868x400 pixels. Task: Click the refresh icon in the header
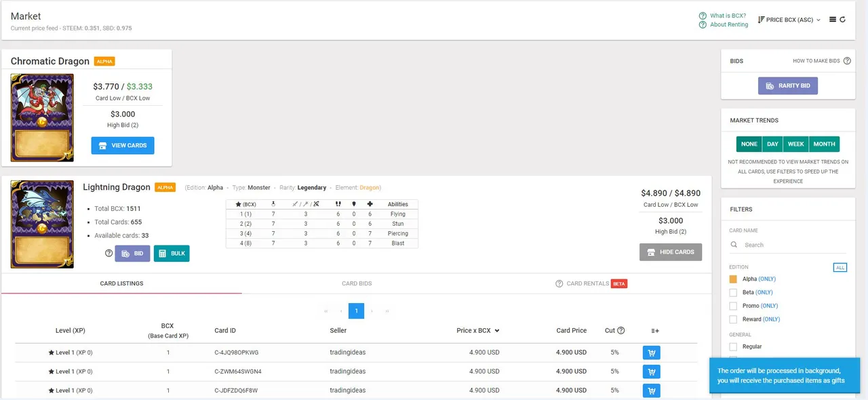click(x=843, y=20)
